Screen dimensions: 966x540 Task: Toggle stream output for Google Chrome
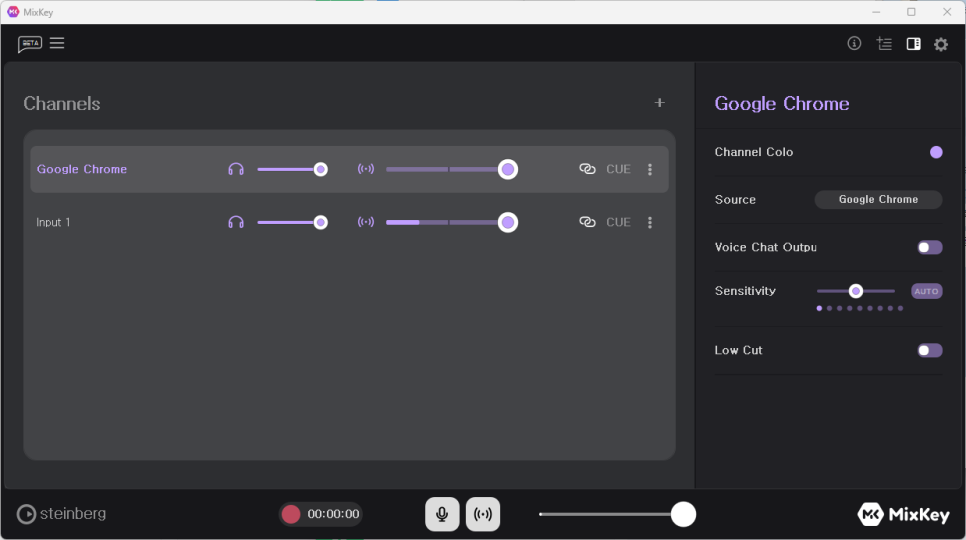coord(366,169)
